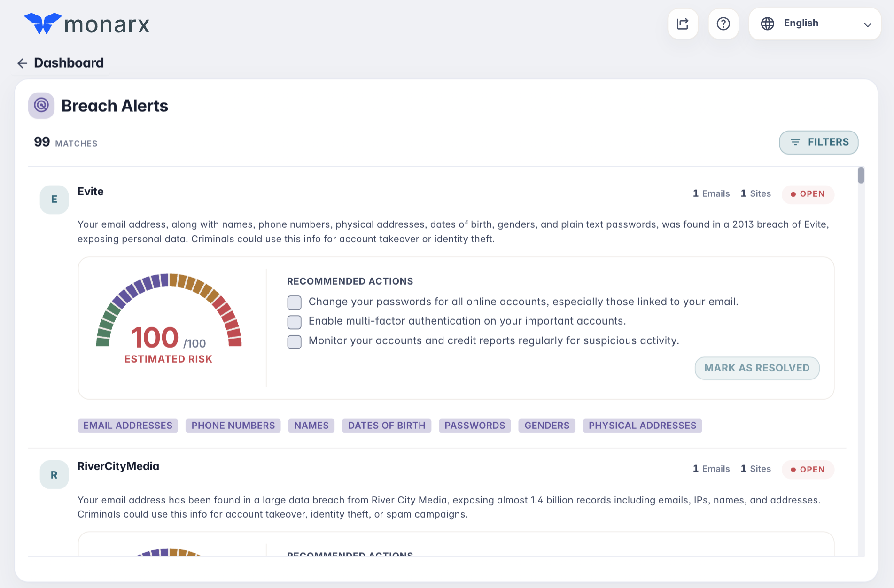894x588 pixels.
Task: Click the back arrow next to Dashboard
Action: click(22, 63)
